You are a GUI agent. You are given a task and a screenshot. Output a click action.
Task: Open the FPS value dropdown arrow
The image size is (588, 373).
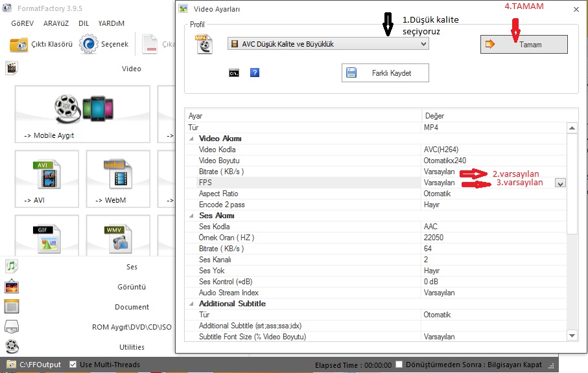point(560,183)
